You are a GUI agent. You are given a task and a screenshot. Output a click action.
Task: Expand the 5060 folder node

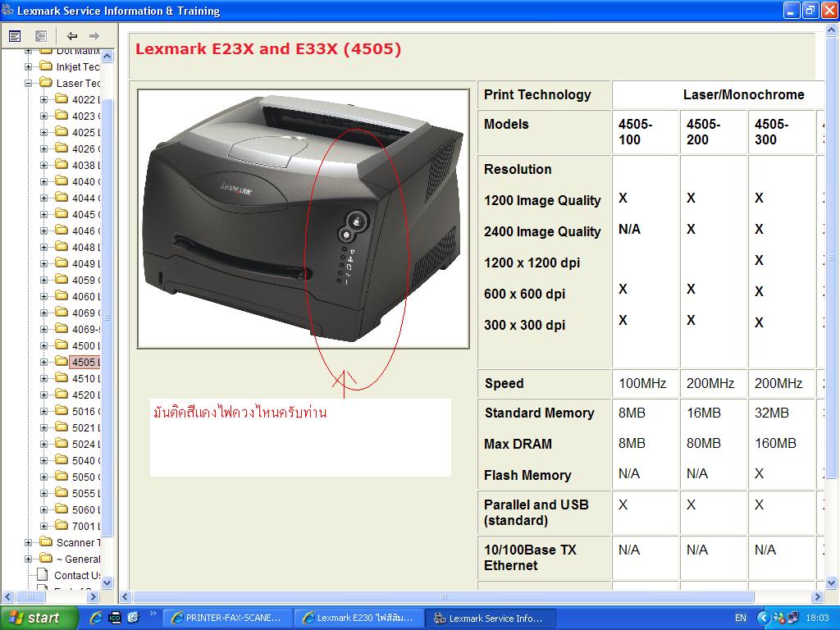pos(44,510)
